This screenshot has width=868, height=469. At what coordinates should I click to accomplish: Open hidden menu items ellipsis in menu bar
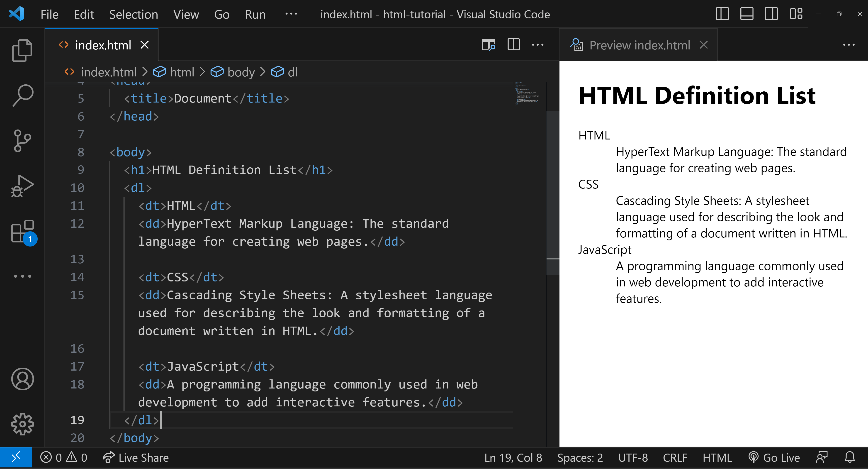coord(291,14)
